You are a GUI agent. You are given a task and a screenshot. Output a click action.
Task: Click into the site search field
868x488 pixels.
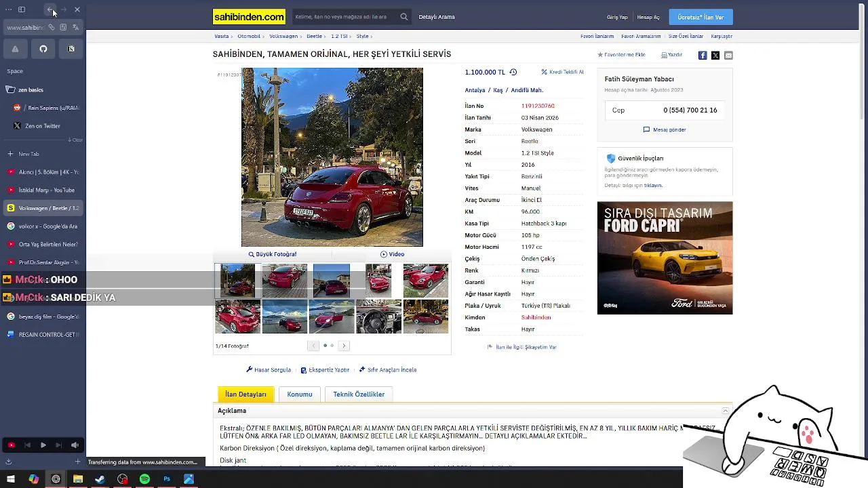(345, 17)
